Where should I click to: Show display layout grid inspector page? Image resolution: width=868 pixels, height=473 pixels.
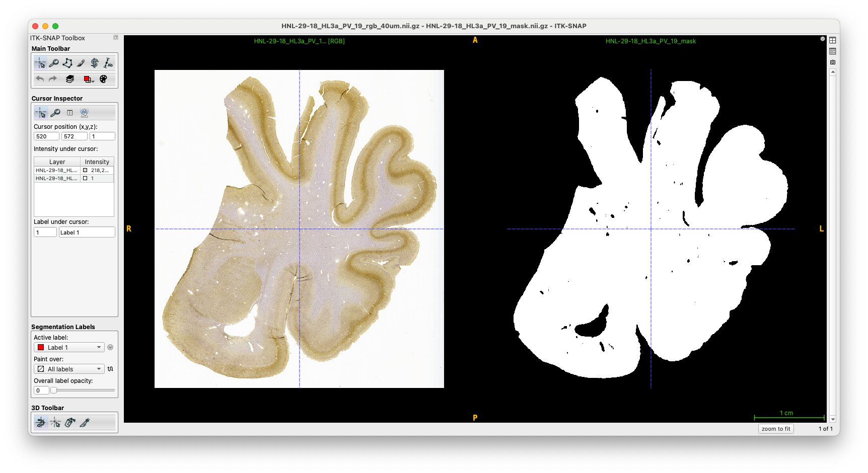[70, 113]
